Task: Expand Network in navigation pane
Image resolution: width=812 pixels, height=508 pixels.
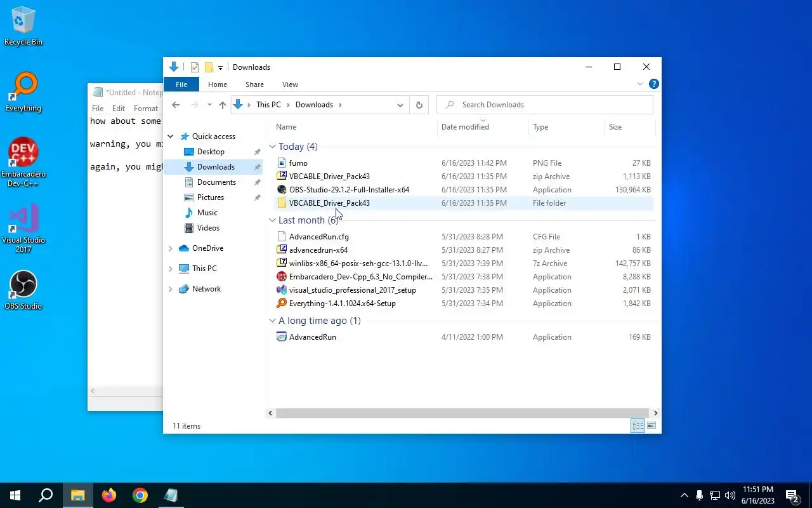Action: point(171,289)
